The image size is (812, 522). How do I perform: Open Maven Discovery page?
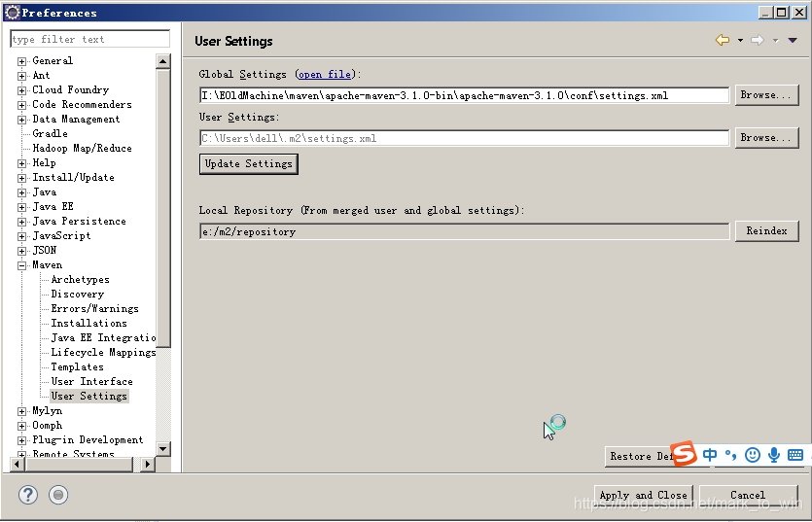[x=77, y=295]
